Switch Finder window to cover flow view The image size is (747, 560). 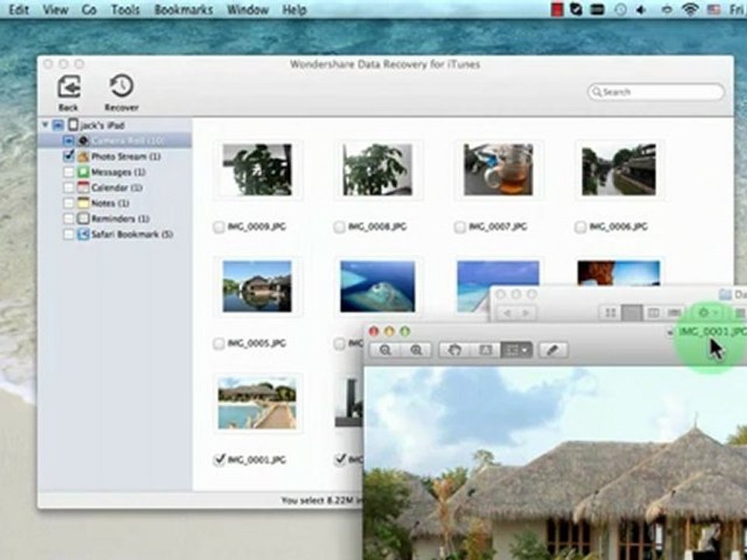pos(675,313)
